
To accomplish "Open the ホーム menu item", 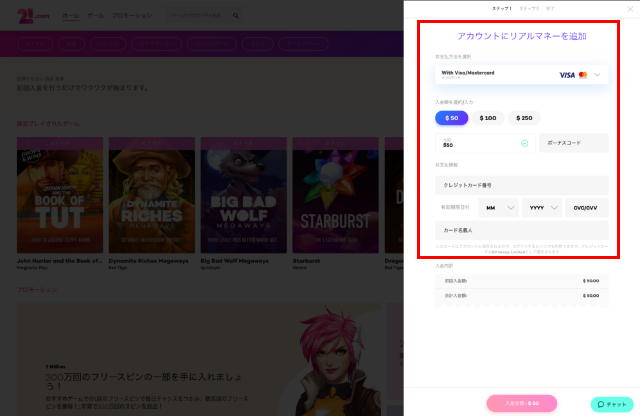I will (x=71, y=16).
